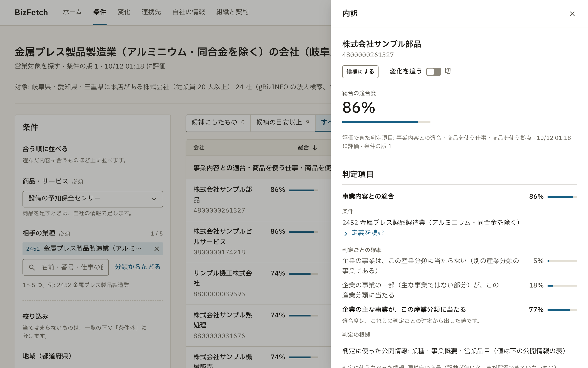This screenshot has height=368, width=588.
Task: Open the 株式会社サンプル部品 row in the list
Action: pyautogui.click(x=258, y=200)
